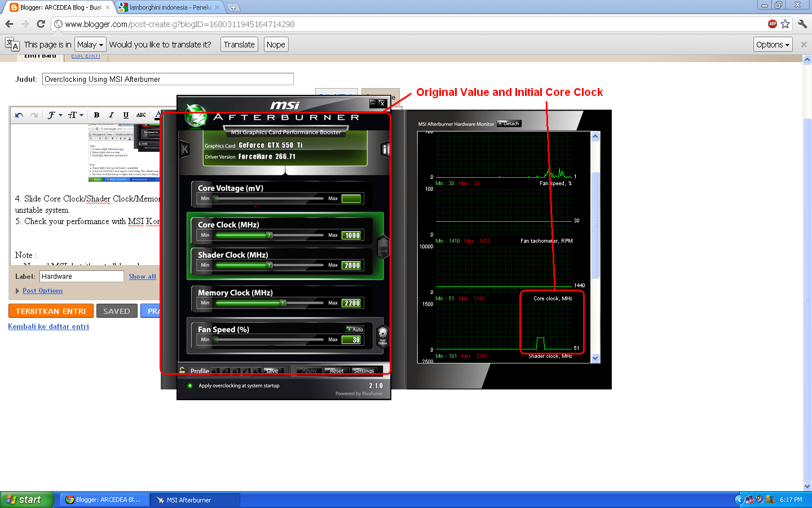Screen dimensions: 812x508
Task: Open the Windows start menu
Action: click(27, 500)
